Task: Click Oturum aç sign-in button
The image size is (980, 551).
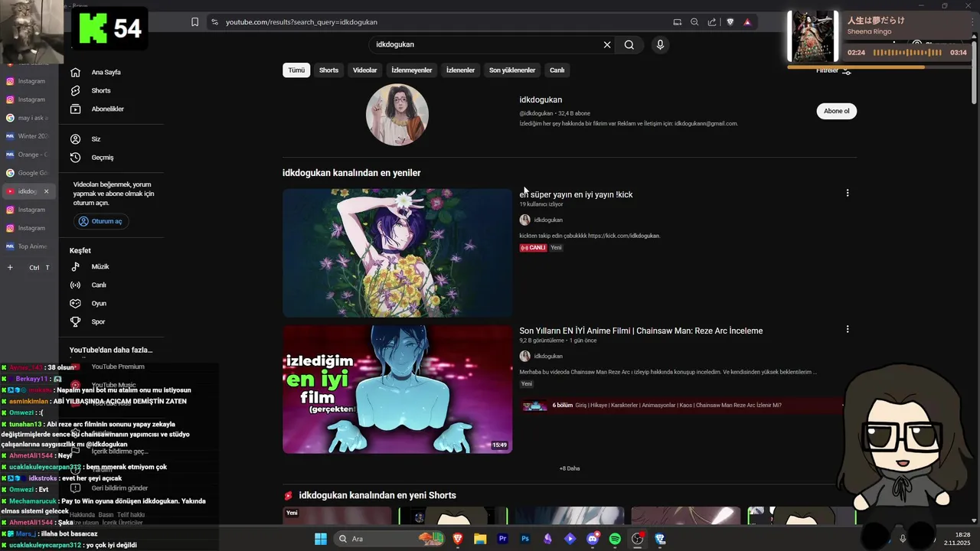Action: click(x=101, y=221)
